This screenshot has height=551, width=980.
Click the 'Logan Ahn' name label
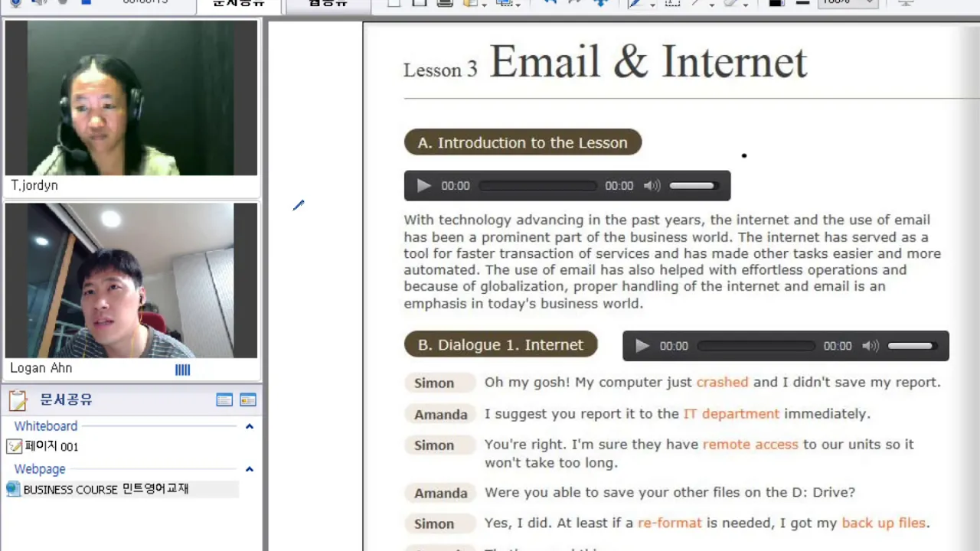click(41, 368)
